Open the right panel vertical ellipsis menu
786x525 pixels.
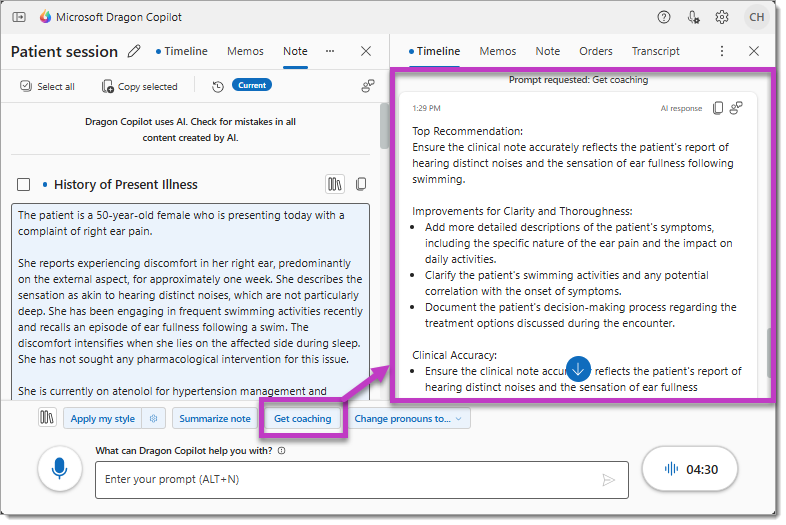tap(722, 51)
